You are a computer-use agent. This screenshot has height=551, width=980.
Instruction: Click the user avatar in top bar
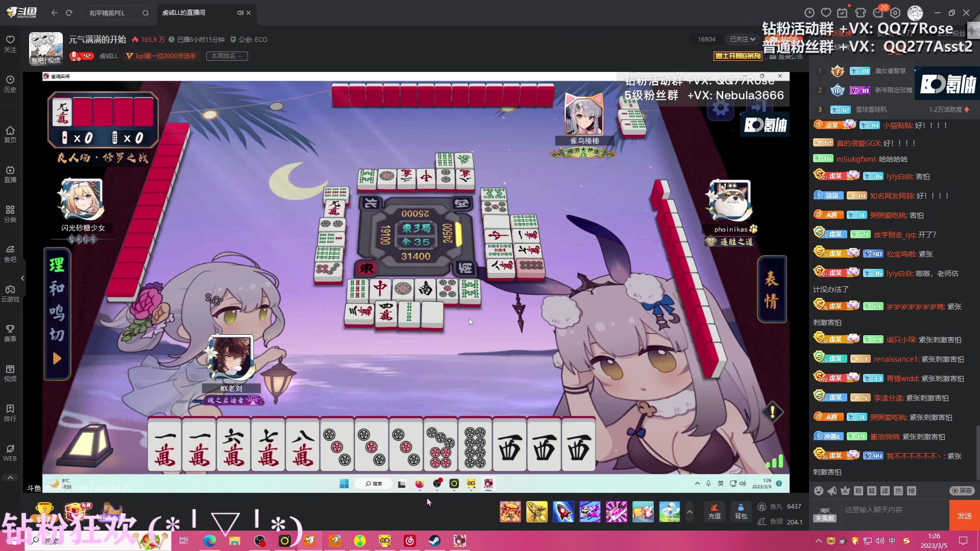(x=915, y=13)
